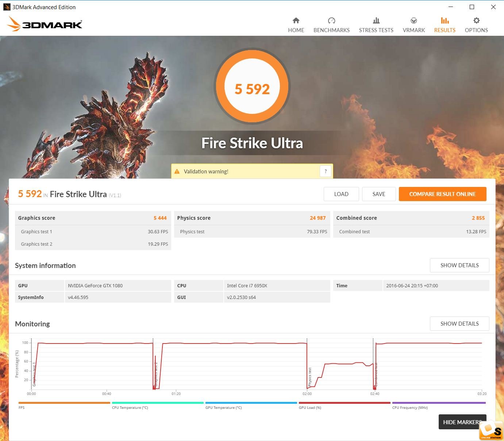The width and height of the screenshot is (504, 441).
Task: Minimize the 3DMark window
Action: point(451,7)
